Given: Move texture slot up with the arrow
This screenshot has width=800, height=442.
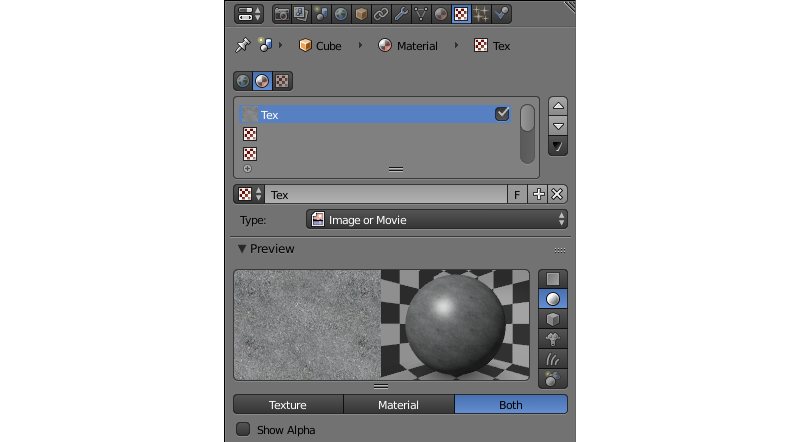Looking at the screenshot, I should tap(558, 106).
